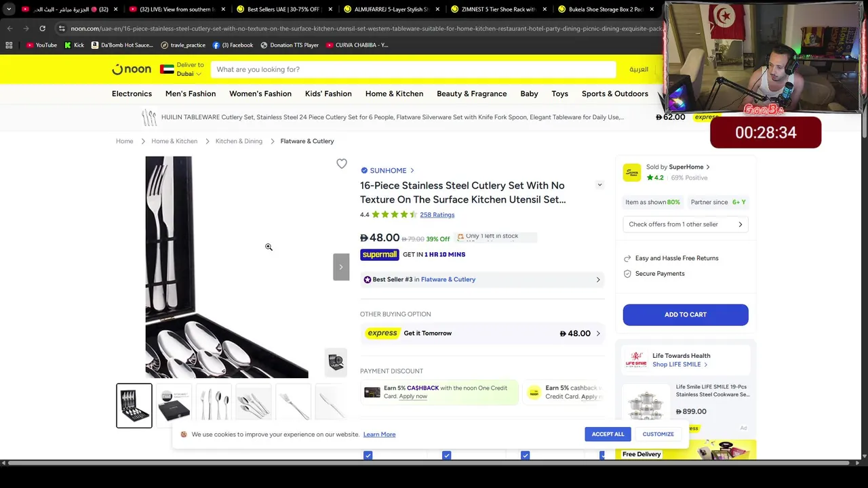
Task: Reload the browser page
Action: [42, 28]
